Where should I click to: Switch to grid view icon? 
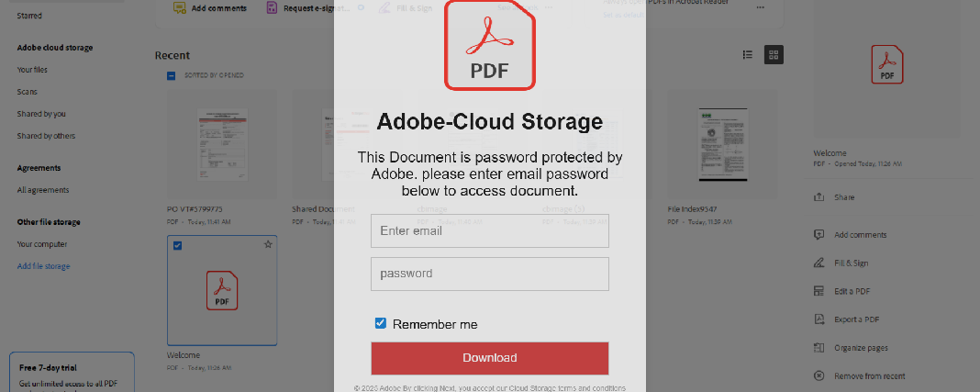click(774, 55)
